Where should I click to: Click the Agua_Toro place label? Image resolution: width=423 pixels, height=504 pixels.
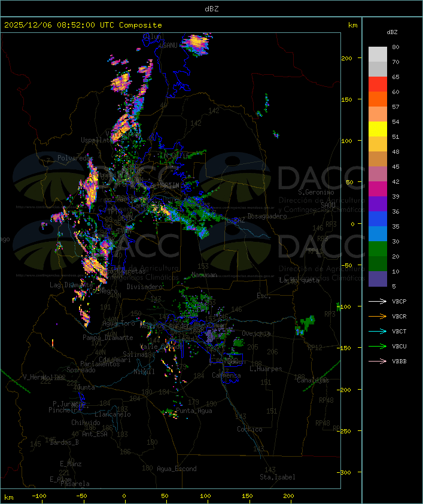(118, 324)
